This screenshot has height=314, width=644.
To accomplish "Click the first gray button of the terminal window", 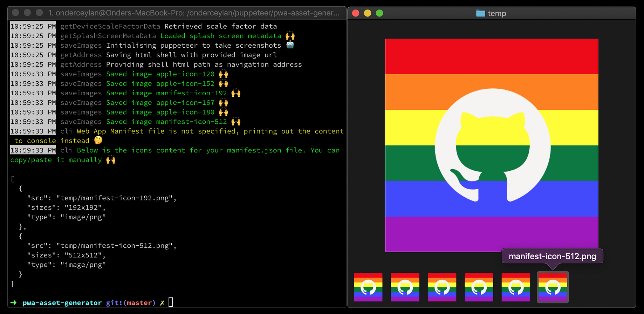I will [15, 13].
